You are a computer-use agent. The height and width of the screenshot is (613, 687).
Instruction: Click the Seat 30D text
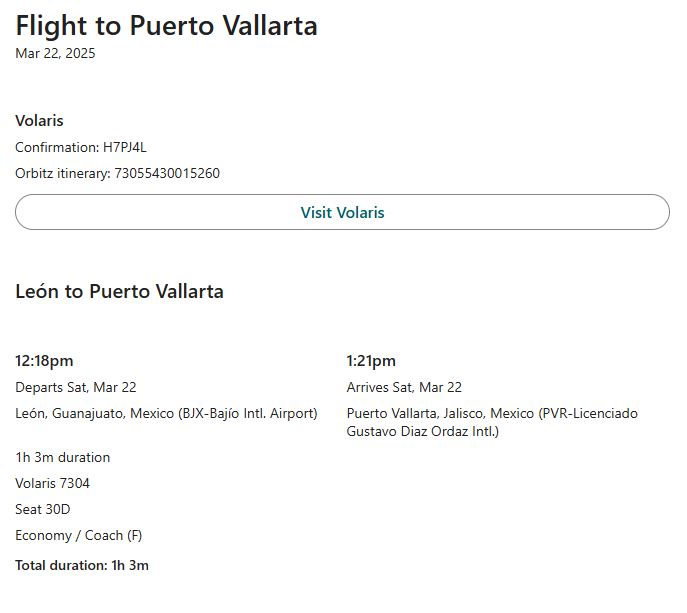coord(43,509)
